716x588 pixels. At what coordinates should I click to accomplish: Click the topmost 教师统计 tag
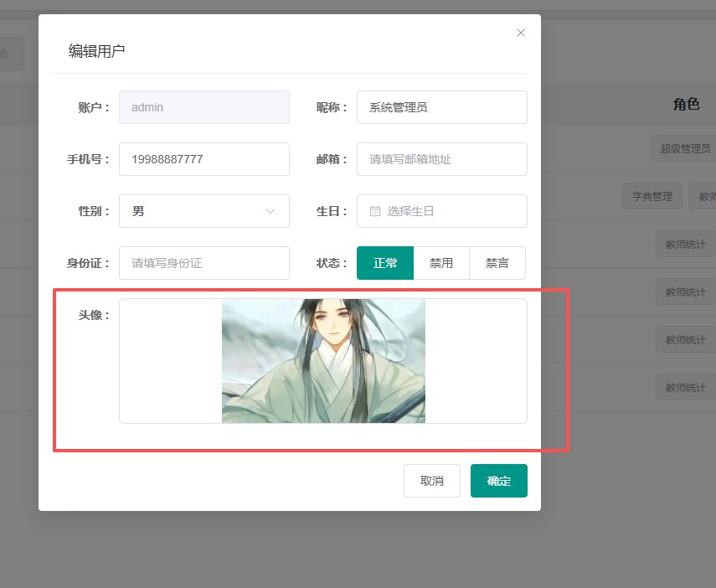[684, 244]
